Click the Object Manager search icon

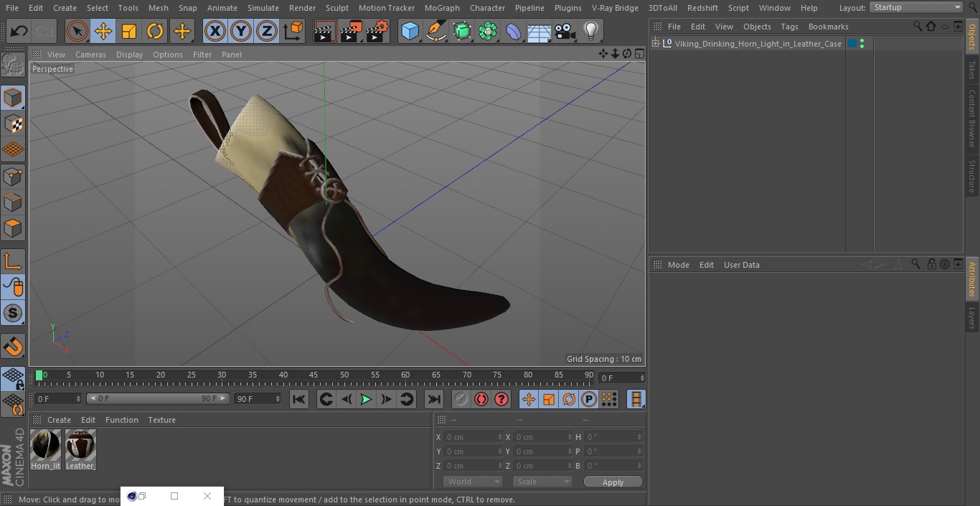click(918, 27)
